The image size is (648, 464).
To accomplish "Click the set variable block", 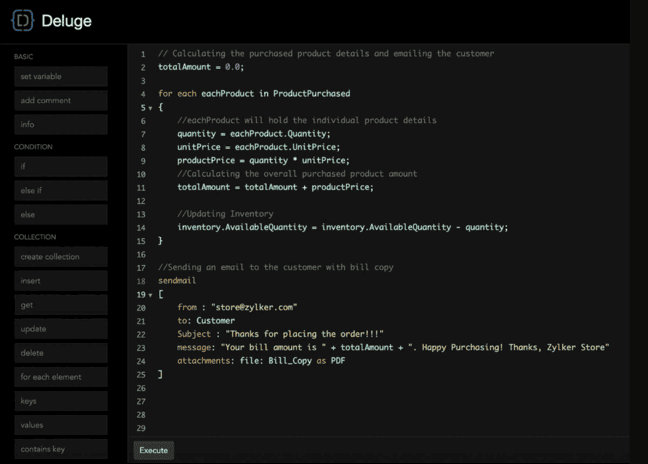I will [x=61, y=76].
